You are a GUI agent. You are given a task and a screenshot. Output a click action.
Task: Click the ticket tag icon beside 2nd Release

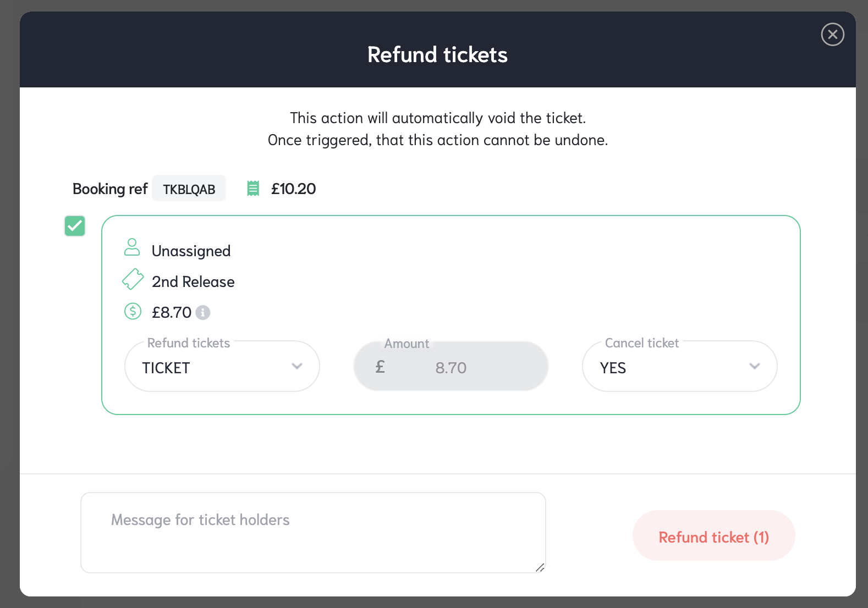pos(132,279)
